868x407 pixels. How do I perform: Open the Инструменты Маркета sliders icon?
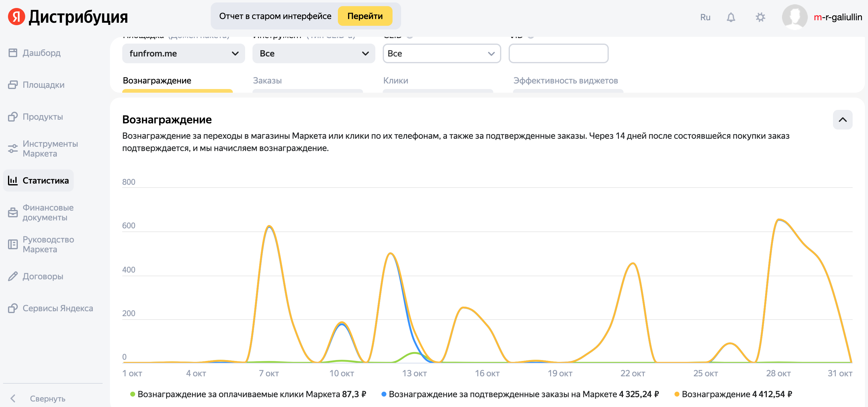pyautogui.click(x=13, y=149)
